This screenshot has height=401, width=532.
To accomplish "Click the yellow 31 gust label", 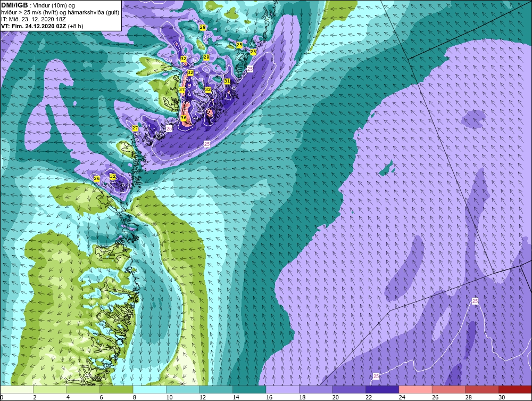I will pos(227,81).
